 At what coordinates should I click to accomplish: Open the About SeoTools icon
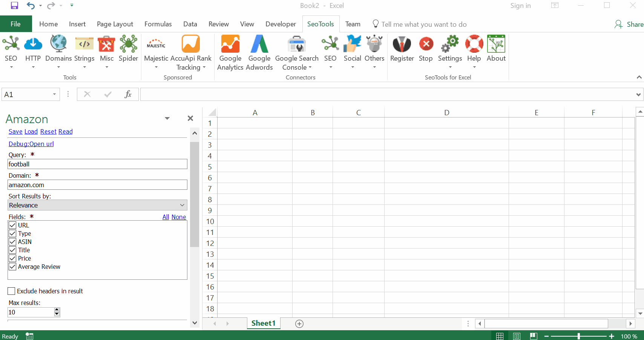click(496, 44)
